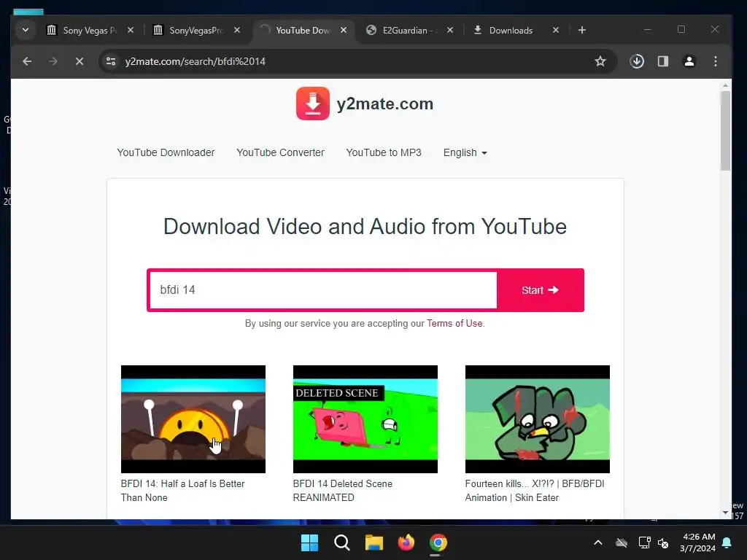The height and width of the screenshot is (560, 747).
Task: Open Windows taskbar search
Action: [x=342, y=542]
